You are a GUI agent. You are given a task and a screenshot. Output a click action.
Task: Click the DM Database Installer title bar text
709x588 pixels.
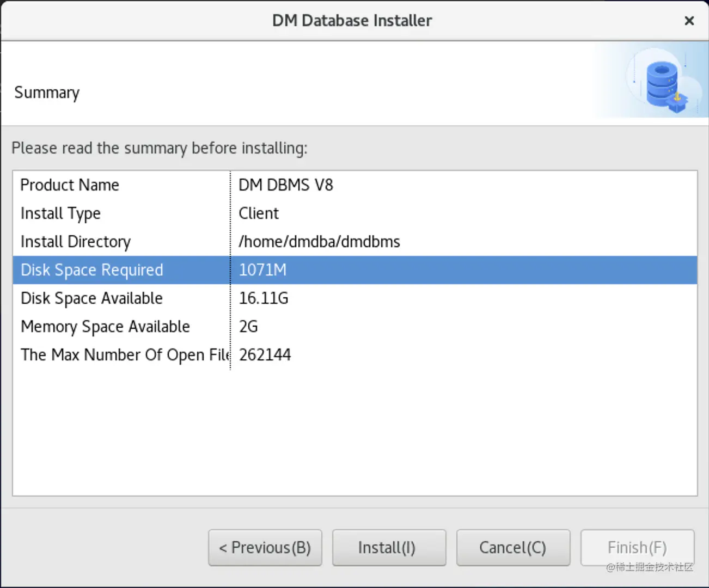pyautogui.click(x=352, y=21)
